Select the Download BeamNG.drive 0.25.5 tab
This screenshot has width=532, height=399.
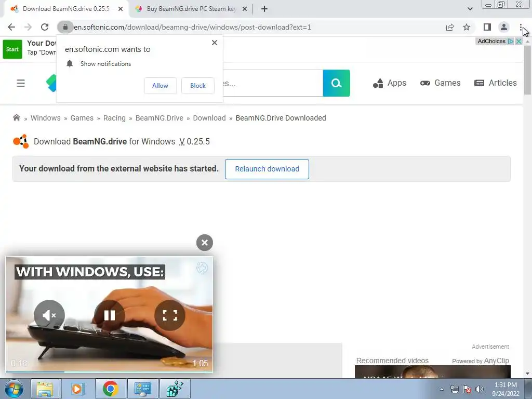66,9
